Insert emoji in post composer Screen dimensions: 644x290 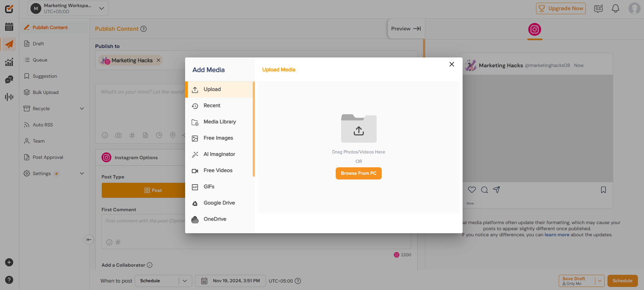tap(105, 135)
